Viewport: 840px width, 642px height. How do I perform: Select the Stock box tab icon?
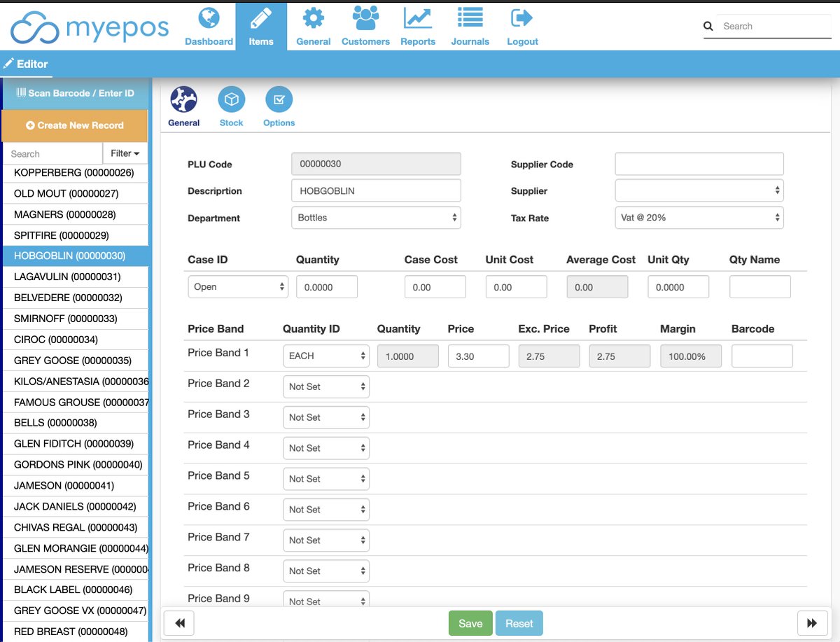tap(231, 100)
